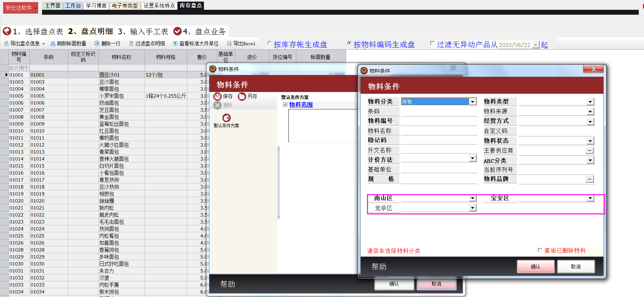Click the 导出Excel icon
Viewport: 644px width, 297px height.
point(229,43)
